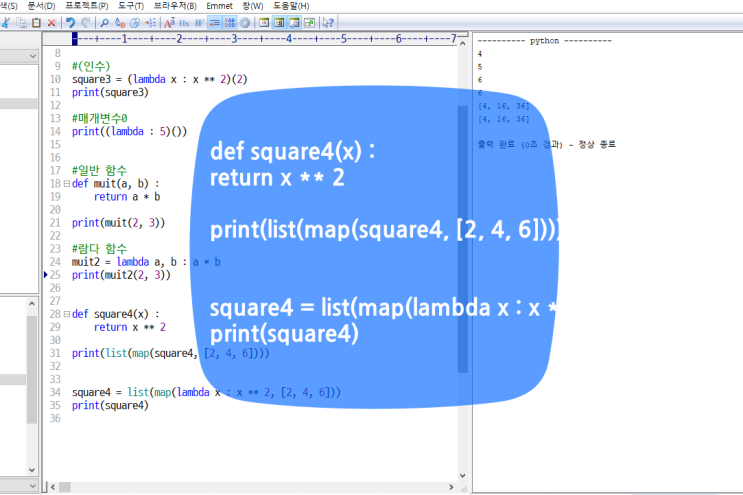Click the comment '#(인수)' on line 9
This screenshot has height=495, width=743.
click(x=91, y=66)
